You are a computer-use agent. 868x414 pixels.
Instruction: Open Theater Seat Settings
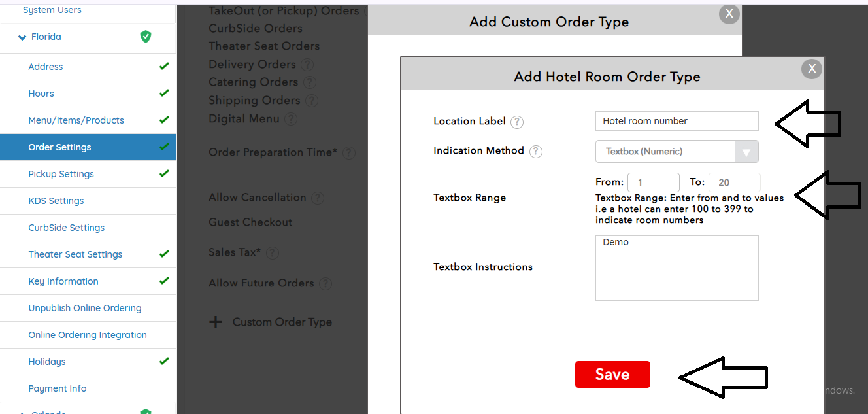tap(75, 254)
